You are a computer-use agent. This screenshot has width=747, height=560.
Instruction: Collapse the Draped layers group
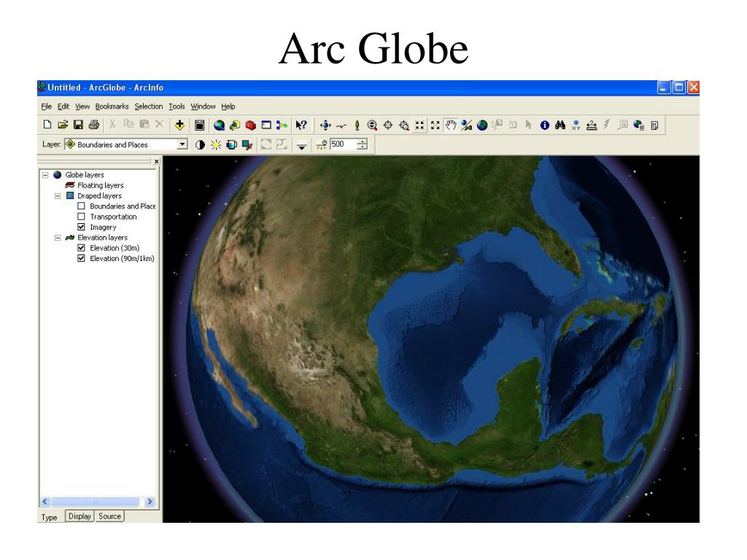point(58,195)
